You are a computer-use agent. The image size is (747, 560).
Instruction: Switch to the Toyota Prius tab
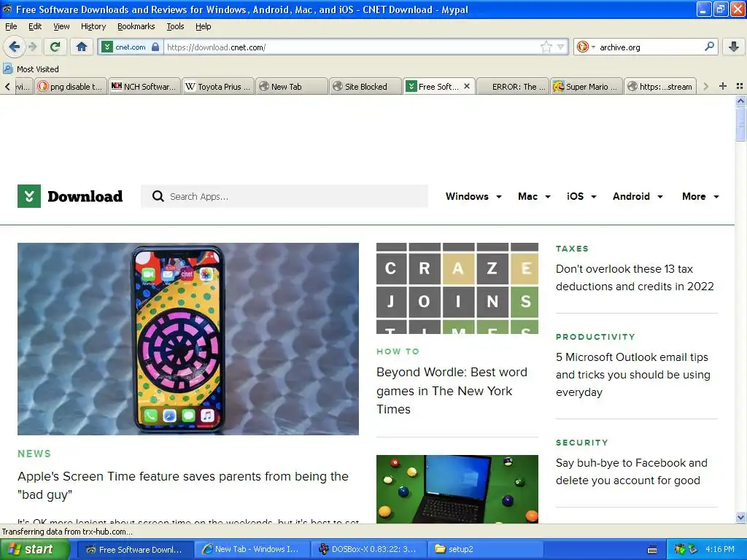[218, 86]
